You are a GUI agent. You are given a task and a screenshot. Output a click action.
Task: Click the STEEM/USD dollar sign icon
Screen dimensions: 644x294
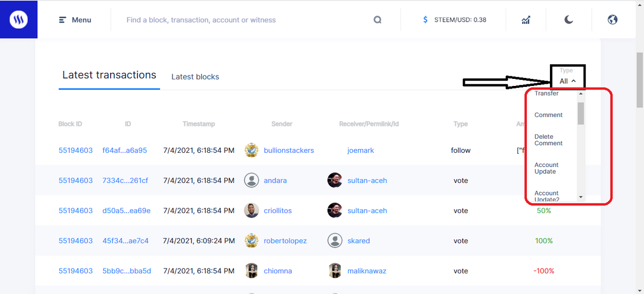click(x=426, y=20)
